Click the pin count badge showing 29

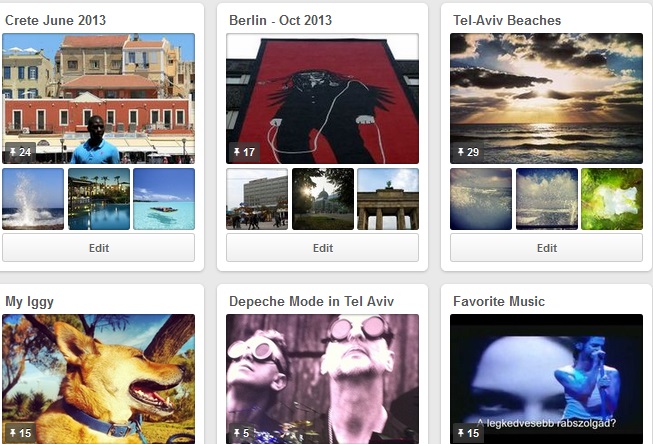click(468, 152)
